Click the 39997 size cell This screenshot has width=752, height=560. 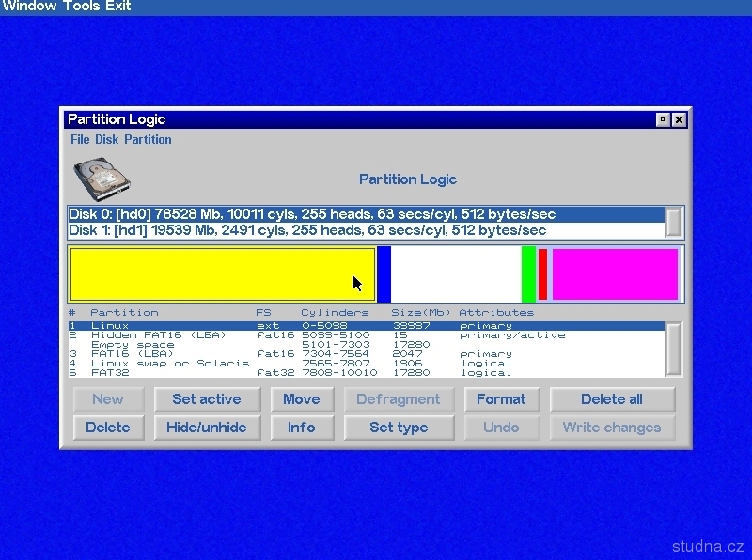411,326
